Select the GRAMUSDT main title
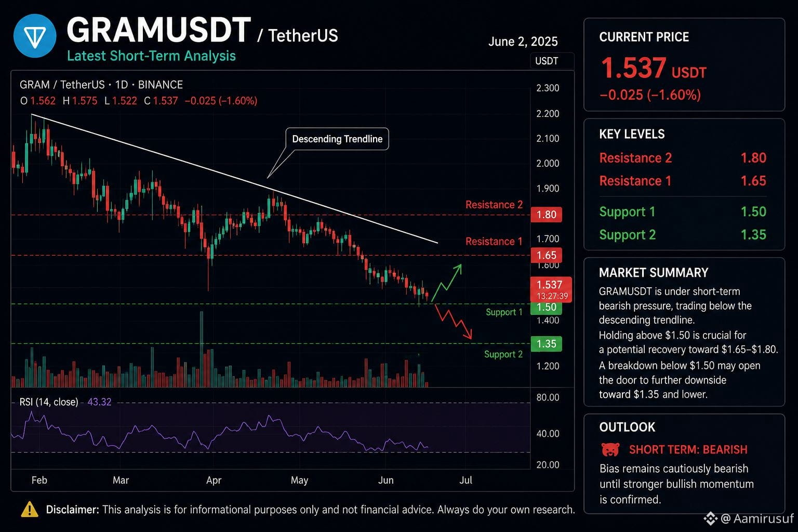 pyautogui.click(x=158, y=30)
